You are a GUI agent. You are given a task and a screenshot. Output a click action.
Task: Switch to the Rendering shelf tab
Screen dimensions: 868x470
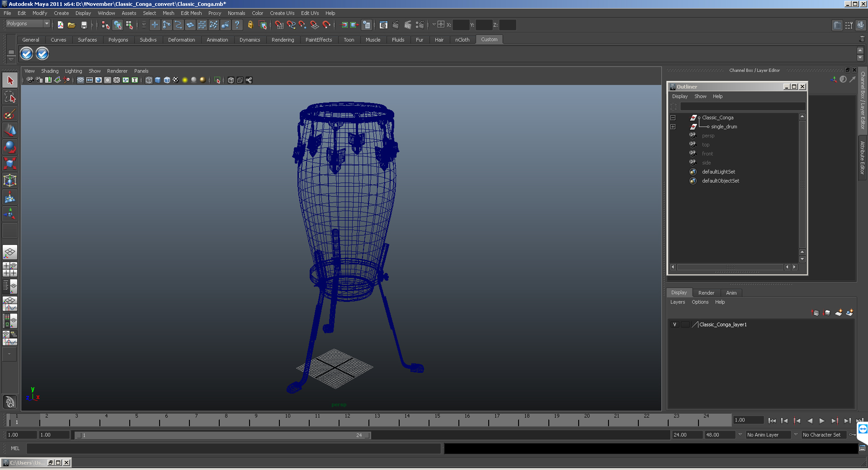(283, 40)
